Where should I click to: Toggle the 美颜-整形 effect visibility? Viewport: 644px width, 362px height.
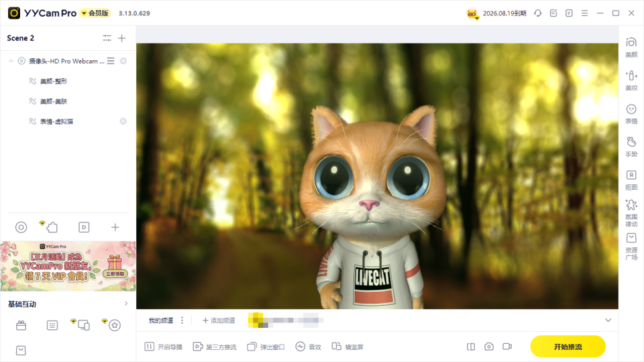pos(32,81)
